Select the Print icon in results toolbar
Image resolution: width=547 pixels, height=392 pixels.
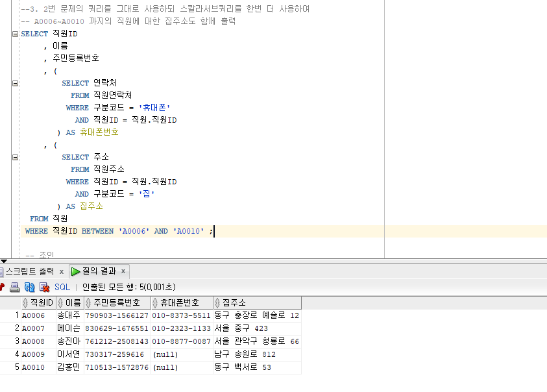click(x=14, y=286)
